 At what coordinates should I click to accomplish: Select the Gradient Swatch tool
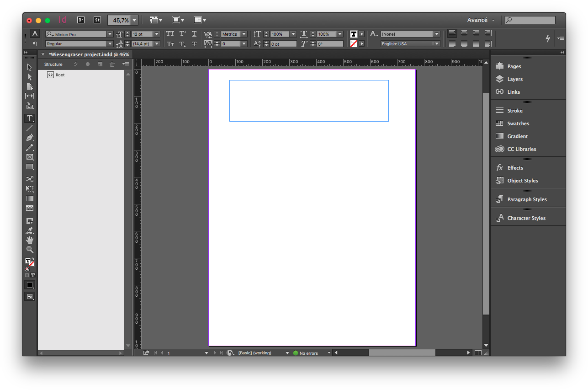tap(30, 198)
